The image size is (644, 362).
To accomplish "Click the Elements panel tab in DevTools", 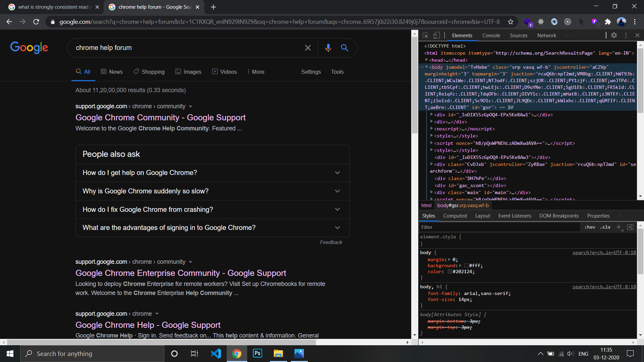I will click(x=462, y=35).
